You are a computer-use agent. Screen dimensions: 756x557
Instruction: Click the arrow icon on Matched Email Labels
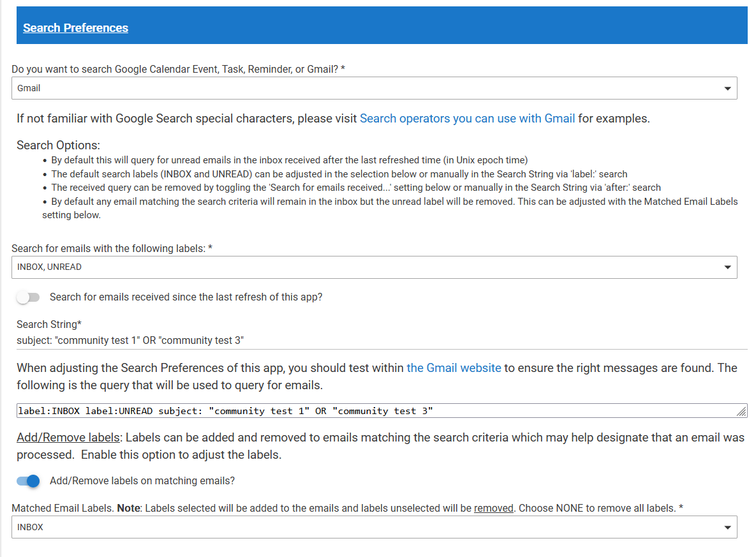coord(727,528)
